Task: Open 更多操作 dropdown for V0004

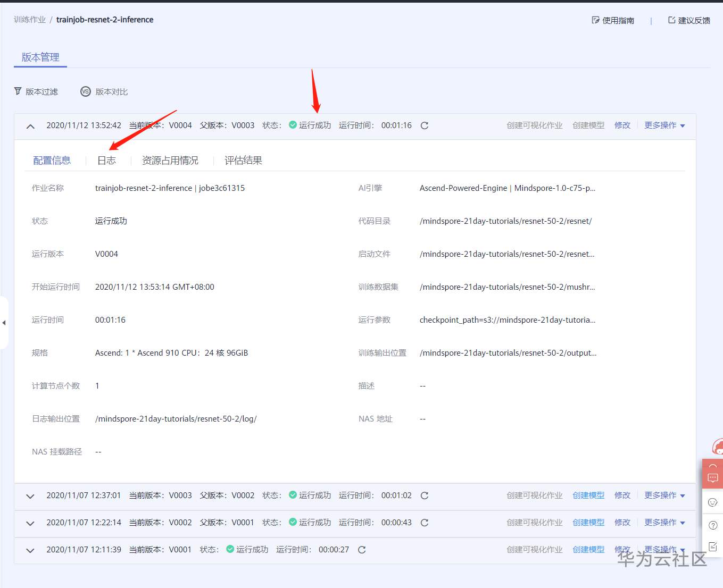Action: [664, 125]
